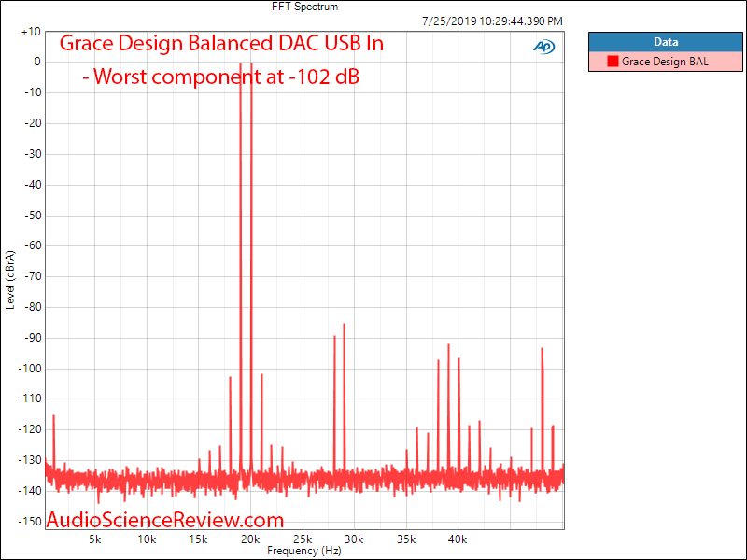
Task: Click the 0 level axis tick label
Action: click(x=37, y=62)
